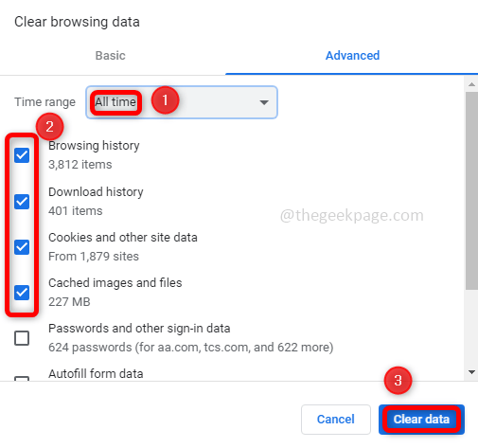Image resolution: width=478 pixels, height=448 pixels.
Task: Click the Time range dropdown arrow
Action: coord(264,102)
